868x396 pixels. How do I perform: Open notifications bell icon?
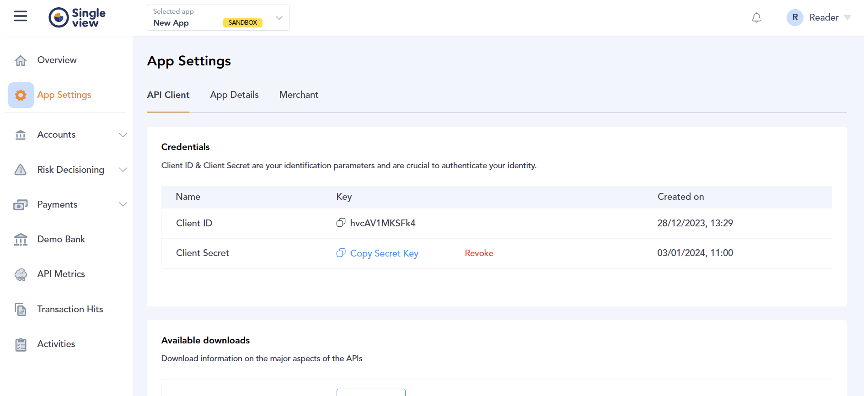click(756, 17)
